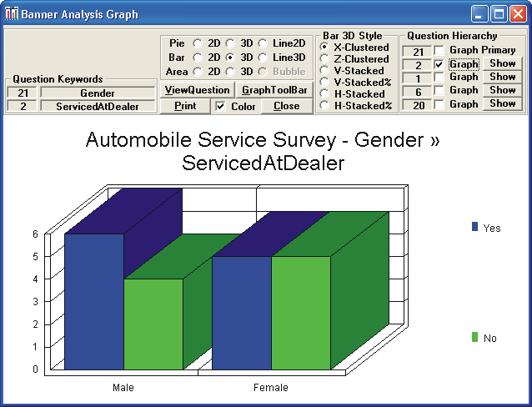Click the Male green No bar
This screenshot has width=532, height=407.
click(x=153, y=324)
